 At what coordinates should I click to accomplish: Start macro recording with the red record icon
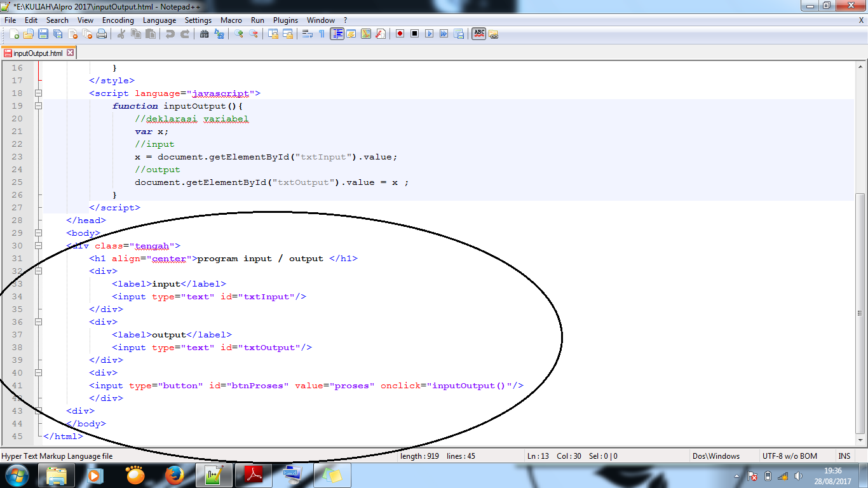[x=400, y=34]
